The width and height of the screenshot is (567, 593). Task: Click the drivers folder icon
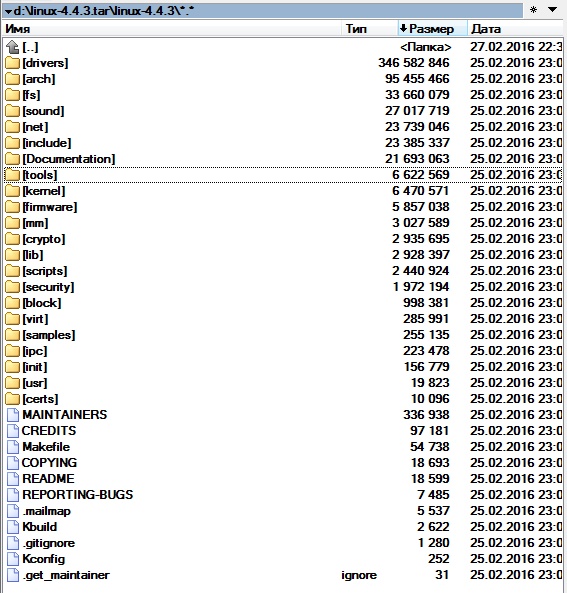click(x=12, y=63)
